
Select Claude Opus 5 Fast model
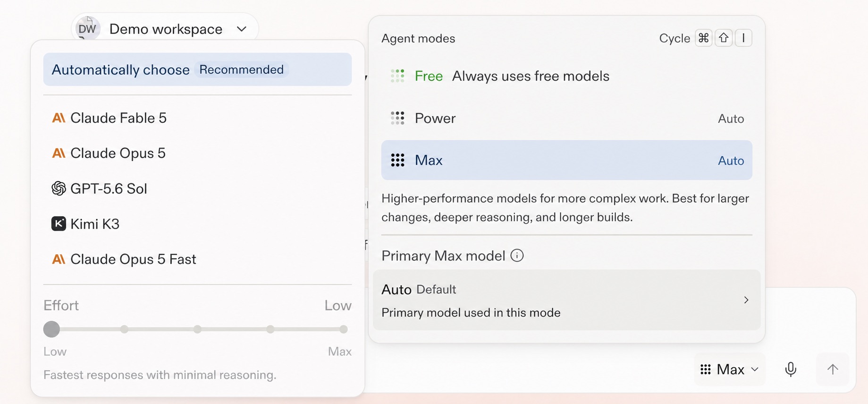197,259
